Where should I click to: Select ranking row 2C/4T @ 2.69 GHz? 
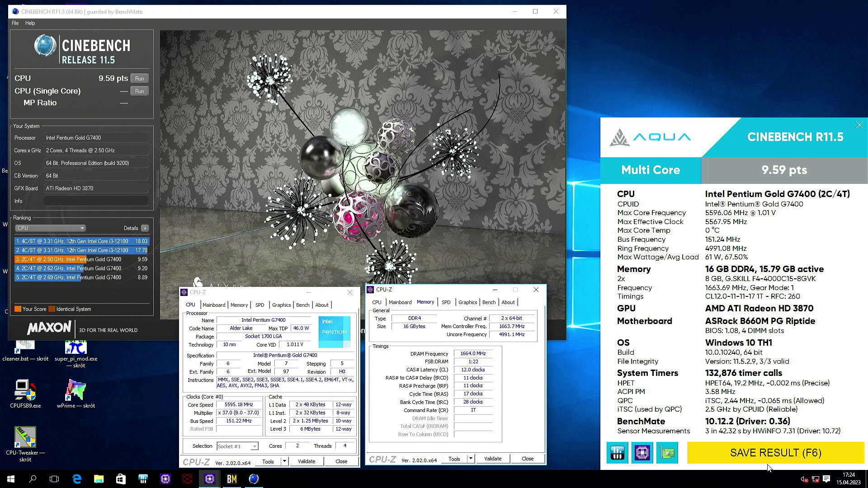click(x=82, y=277)
